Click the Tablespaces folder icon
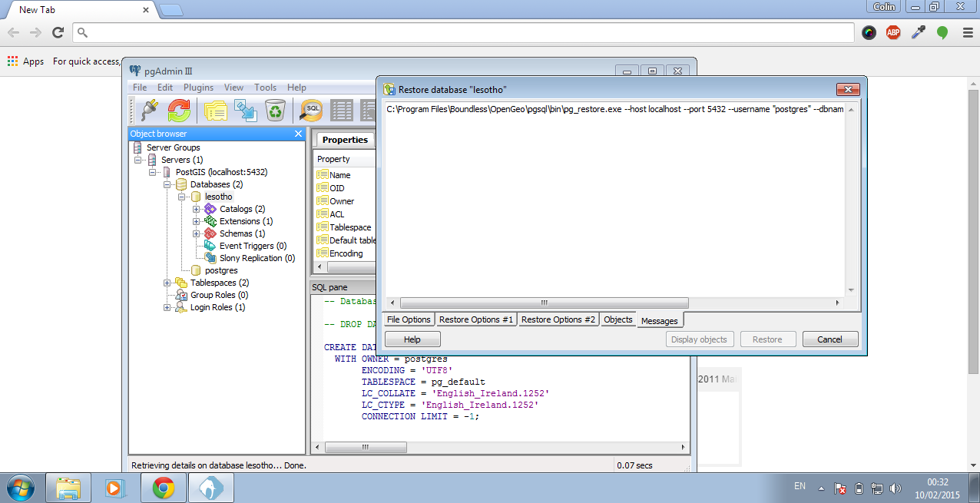The height and width of the screenshot is (503, 980). [x=181, y=283]
